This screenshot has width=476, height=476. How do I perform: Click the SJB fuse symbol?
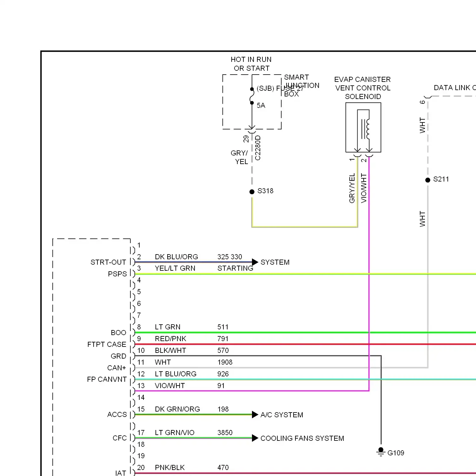(252, 96)
